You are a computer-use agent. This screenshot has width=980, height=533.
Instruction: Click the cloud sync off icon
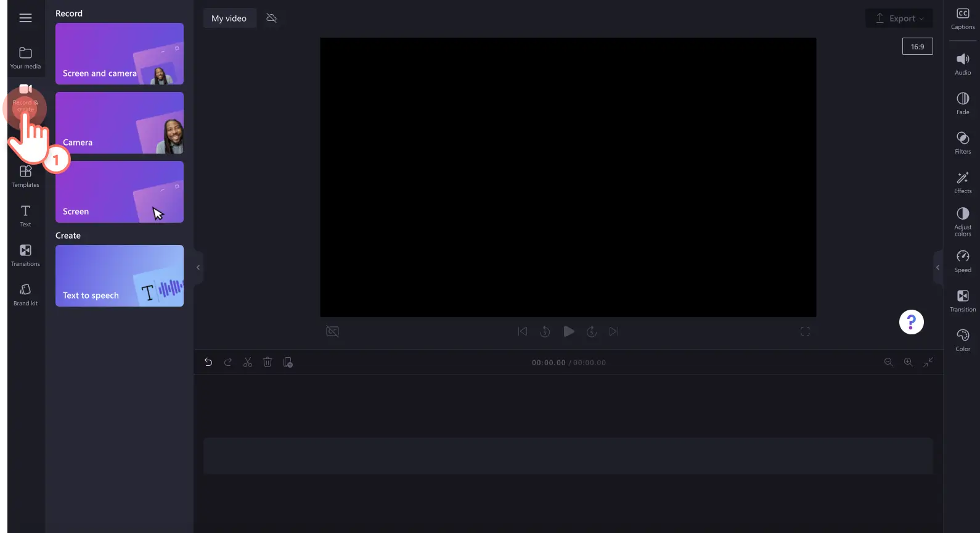(x=271, y=19)
